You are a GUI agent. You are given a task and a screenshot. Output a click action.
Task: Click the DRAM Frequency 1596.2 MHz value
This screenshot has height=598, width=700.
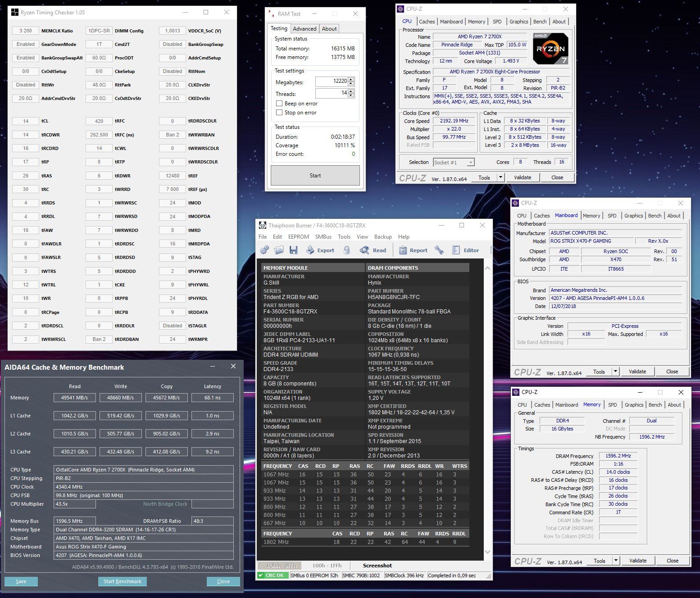[x=618, y=456]
